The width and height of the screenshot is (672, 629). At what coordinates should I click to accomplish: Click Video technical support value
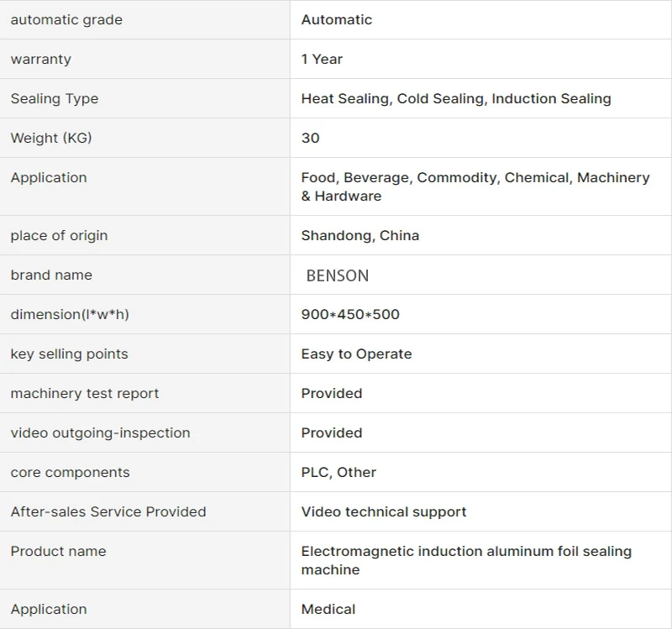pyautogui.click(x=384, y=511)
